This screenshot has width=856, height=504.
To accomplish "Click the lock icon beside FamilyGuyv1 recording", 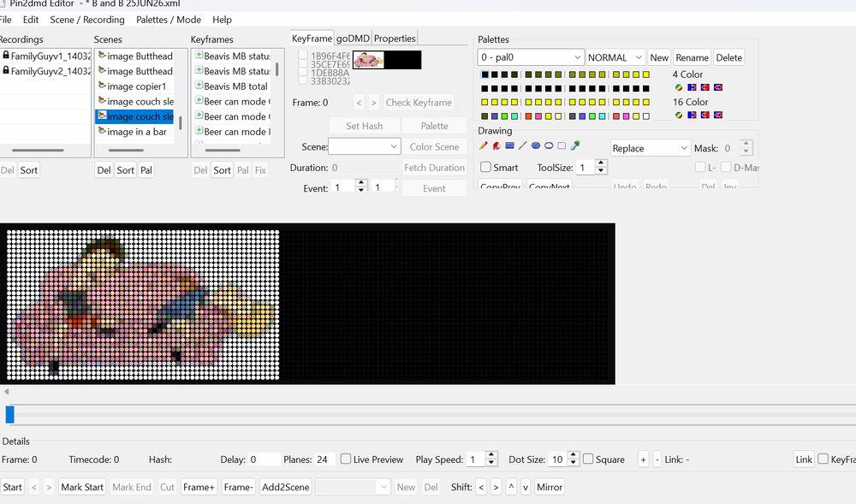I will pos(5,55).
